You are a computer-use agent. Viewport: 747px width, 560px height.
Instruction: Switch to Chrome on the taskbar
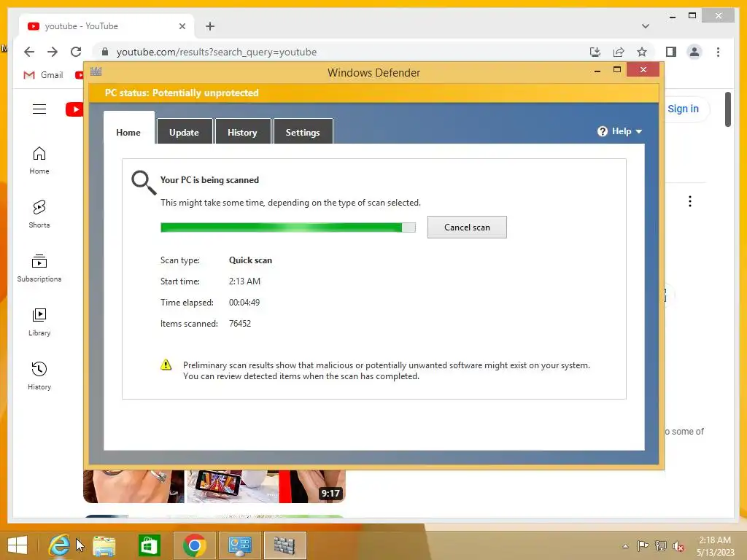pos(194,545)
